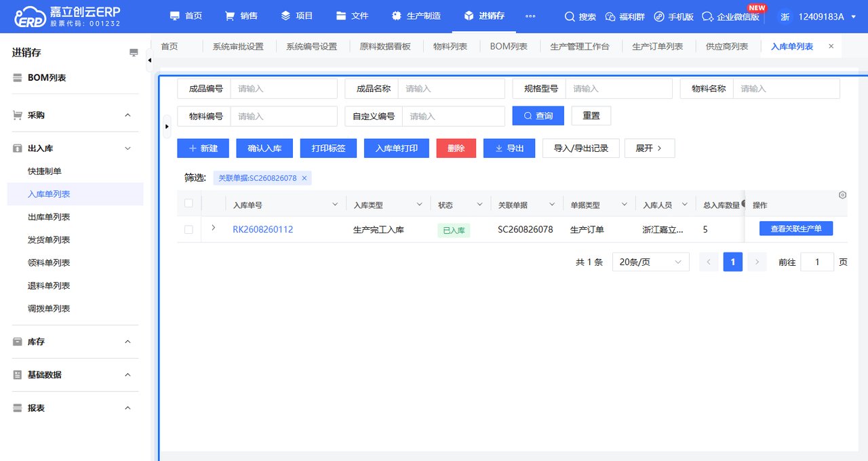The height and width of the screenshot is (461, 868).
Task: Open the RK2608260112 receipt link
Action: coord(263,230)
